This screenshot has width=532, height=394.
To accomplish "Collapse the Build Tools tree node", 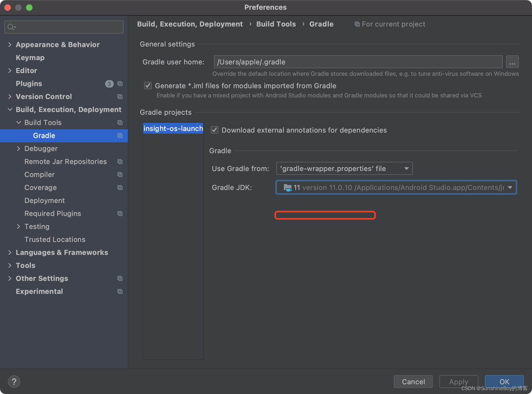I will click(x=18, y=123).
